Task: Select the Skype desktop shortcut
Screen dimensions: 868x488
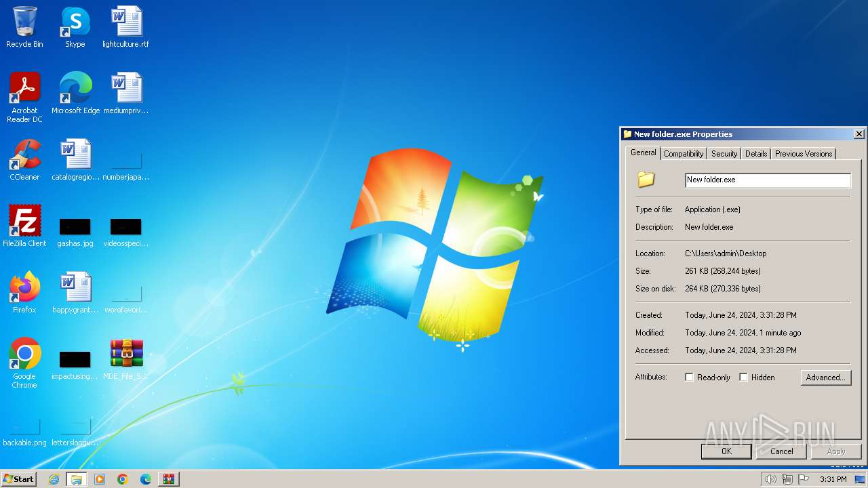Action: coord(75,27)
